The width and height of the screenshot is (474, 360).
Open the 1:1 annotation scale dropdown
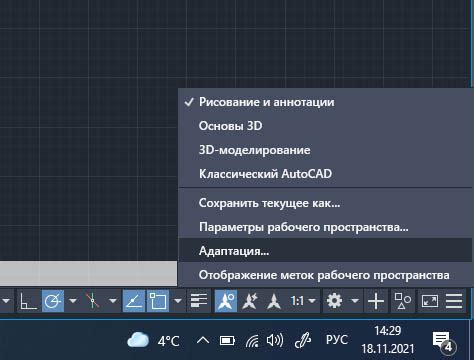coord(303,301)
